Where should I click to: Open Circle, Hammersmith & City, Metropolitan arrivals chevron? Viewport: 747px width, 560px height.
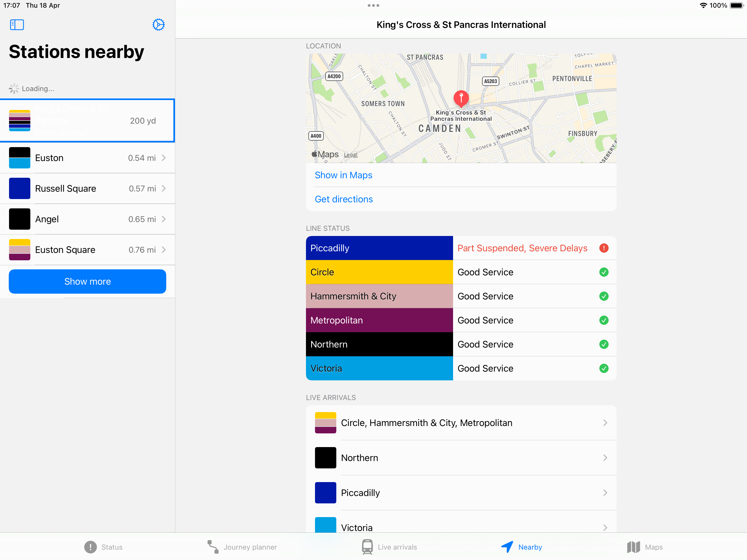[605, 423]
